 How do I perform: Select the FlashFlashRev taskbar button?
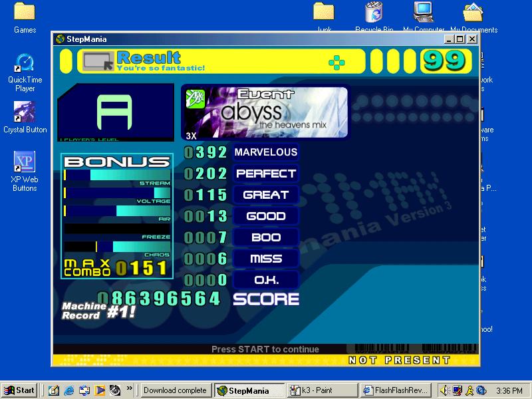tap(396, 390)
